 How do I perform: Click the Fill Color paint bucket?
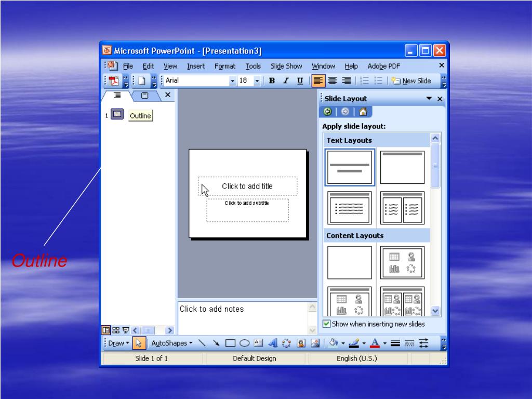[334, 343]
